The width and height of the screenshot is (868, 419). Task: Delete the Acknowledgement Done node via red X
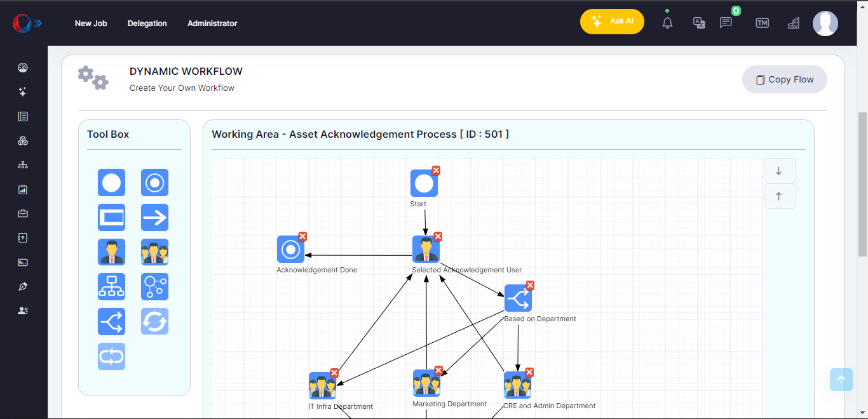coord(302,236)
